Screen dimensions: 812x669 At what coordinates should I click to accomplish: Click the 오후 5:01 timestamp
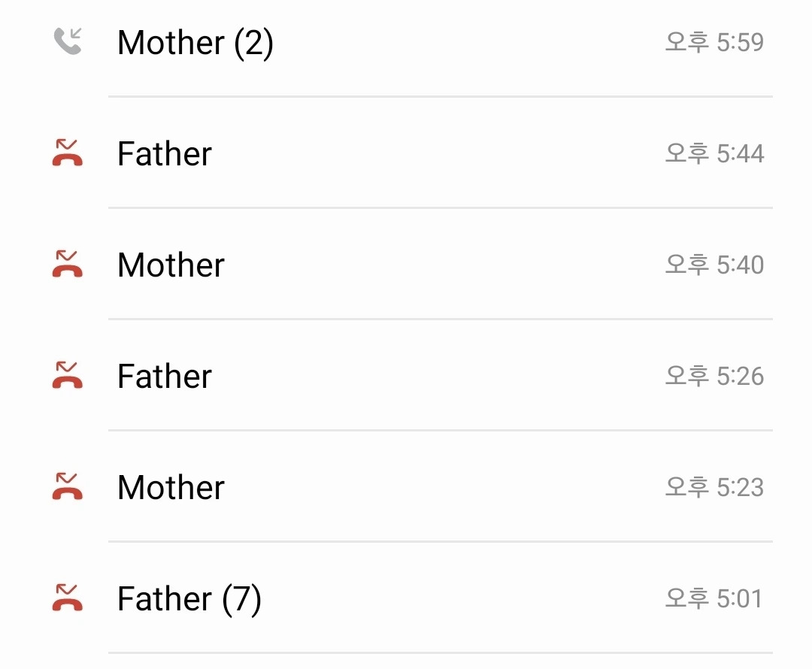pos(714,598)
